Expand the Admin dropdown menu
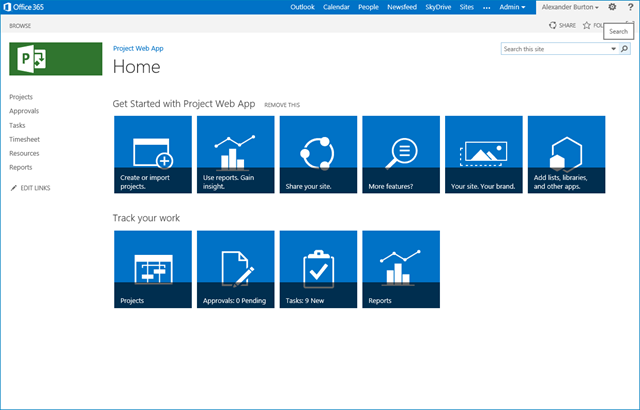 tap(512, 7)
